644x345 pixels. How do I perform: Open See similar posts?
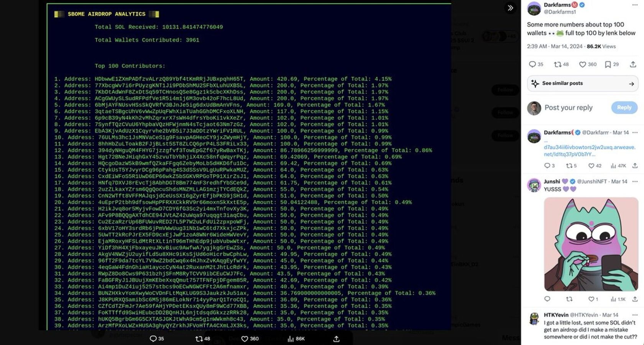[583, 83]
